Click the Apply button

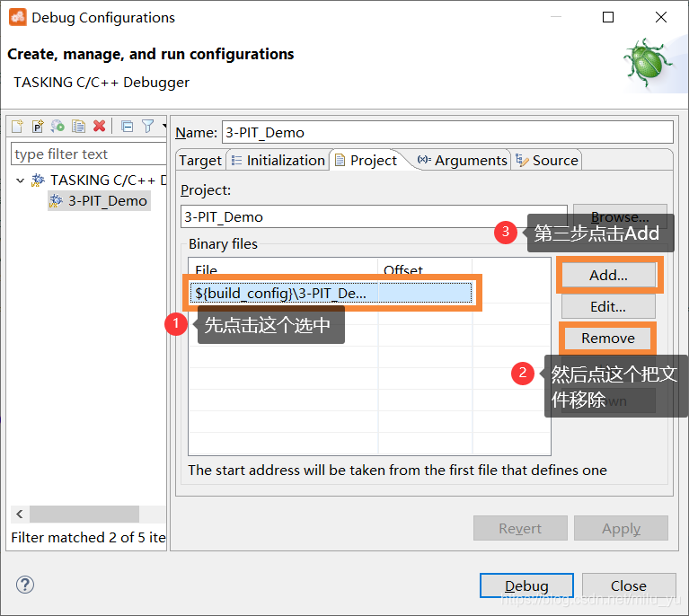click(x=621, y=528)
